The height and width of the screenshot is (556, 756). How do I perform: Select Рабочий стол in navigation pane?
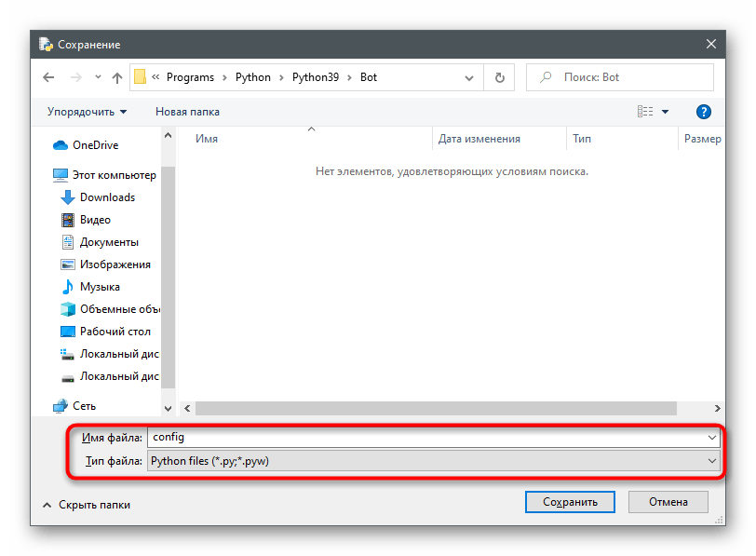click(x=115, y=332)
